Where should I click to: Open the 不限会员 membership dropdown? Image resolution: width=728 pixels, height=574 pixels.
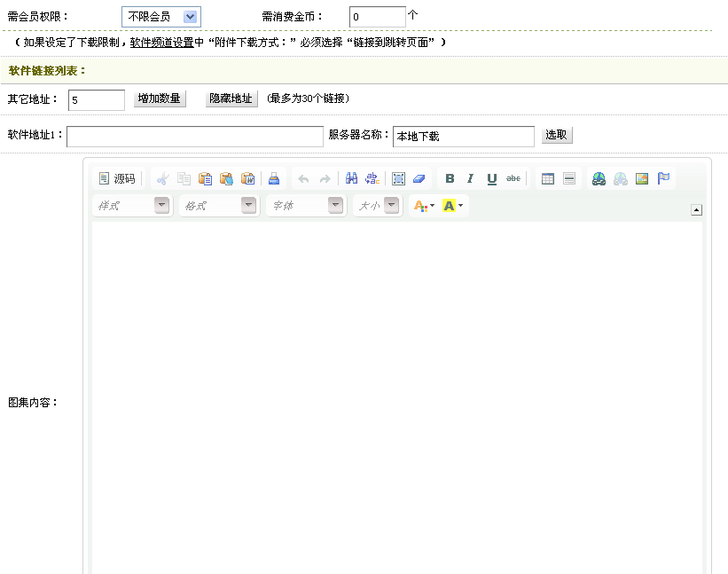[x=160, y=16]
